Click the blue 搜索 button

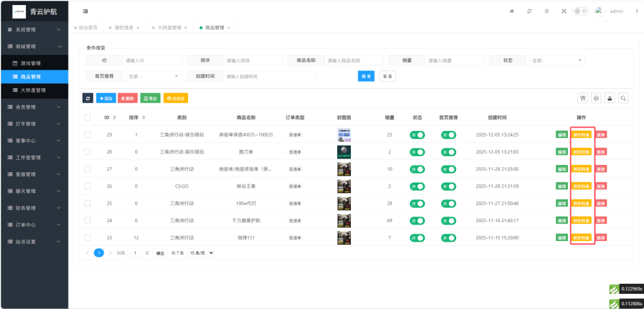click(366, 76)
